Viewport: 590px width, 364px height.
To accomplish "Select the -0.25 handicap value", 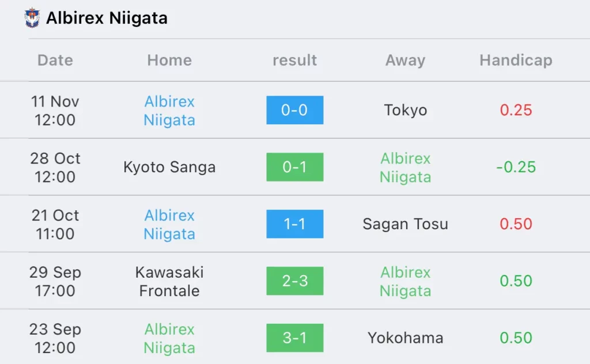I will [516, 167].
